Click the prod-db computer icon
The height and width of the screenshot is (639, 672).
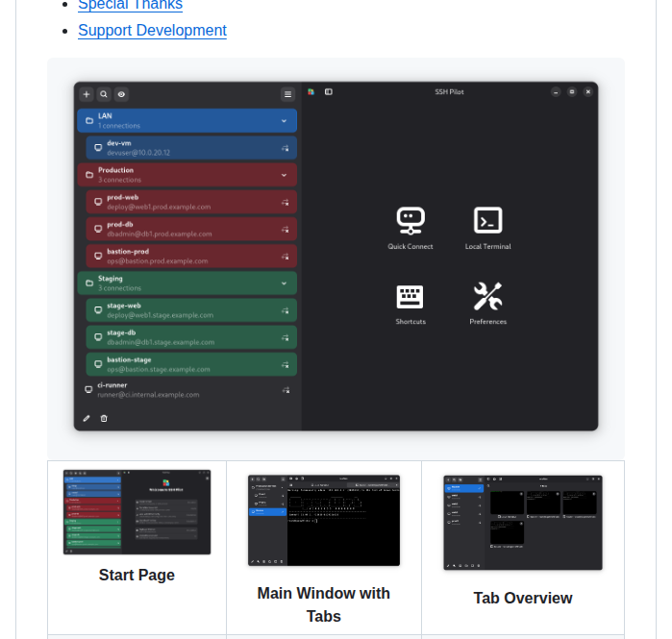98,229
